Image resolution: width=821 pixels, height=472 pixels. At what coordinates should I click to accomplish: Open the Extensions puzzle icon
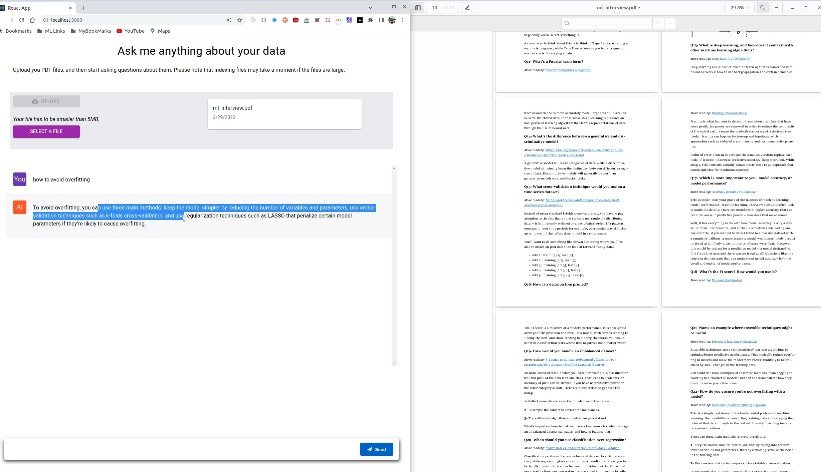[370, 20]
